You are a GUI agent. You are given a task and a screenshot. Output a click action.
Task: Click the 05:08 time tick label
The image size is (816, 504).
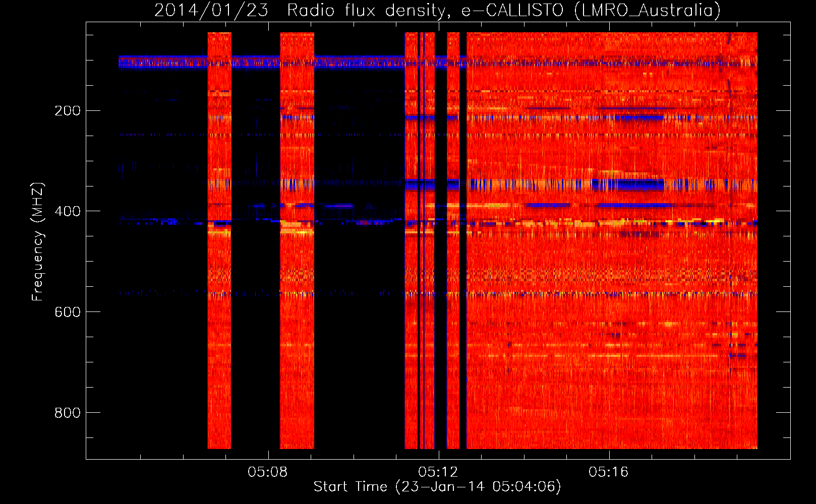(268, 472)
